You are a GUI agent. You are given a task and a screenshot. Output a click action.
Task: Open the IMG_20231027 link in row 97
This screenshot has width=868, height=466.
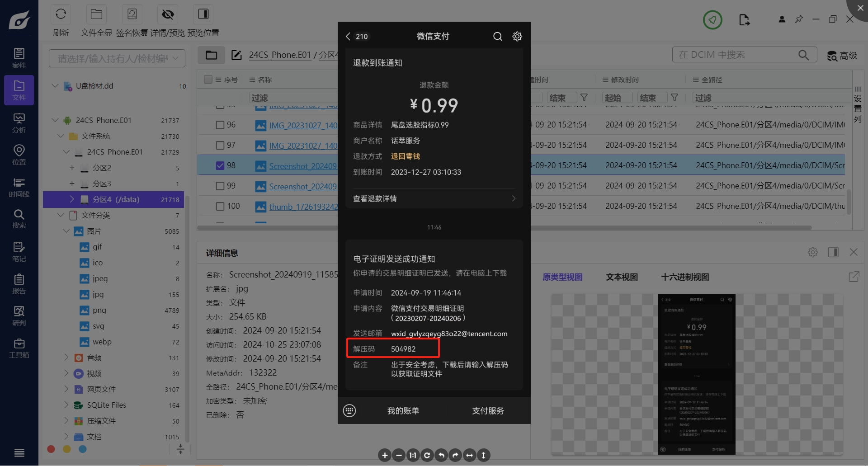303,146
